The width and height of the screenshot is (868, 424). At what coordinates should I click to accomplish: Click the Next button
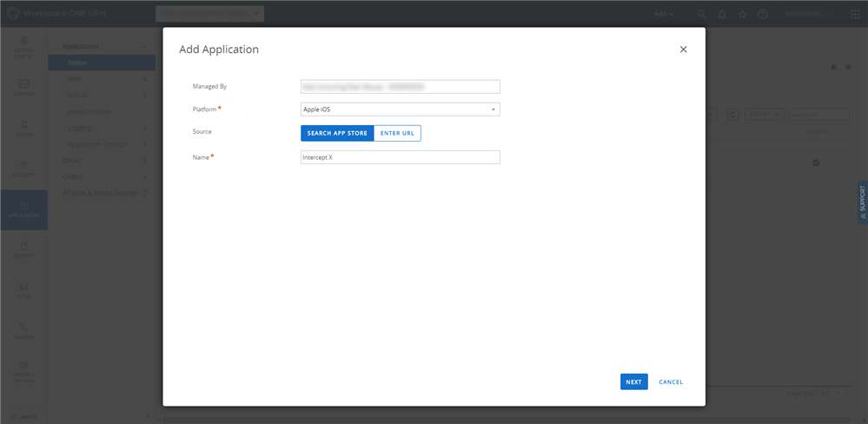pos(633,382)
